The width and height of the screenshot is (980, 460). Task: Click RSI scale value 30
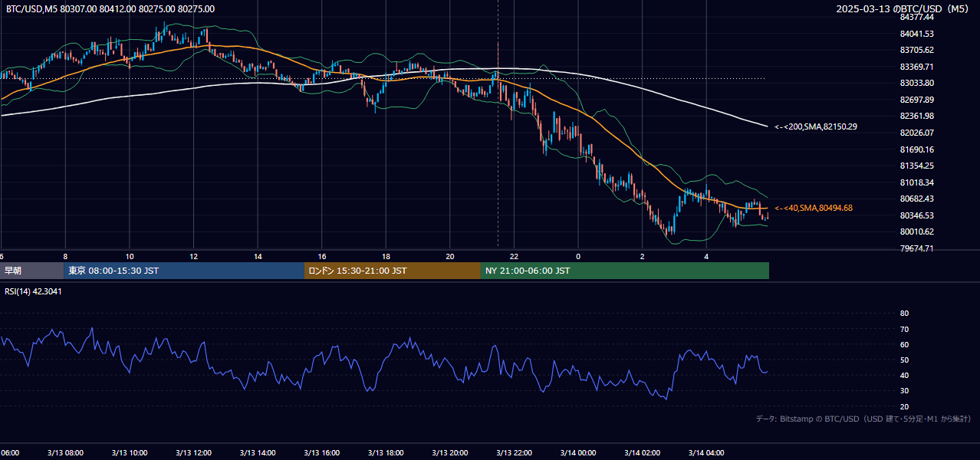[x=904, y=391]
